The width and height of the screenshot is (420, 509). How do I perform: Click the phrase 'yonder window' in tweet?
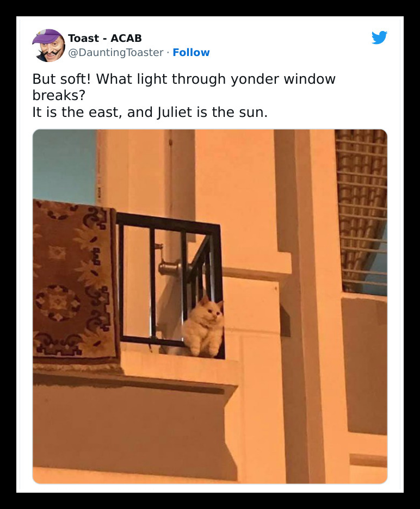tap(283, 79)
